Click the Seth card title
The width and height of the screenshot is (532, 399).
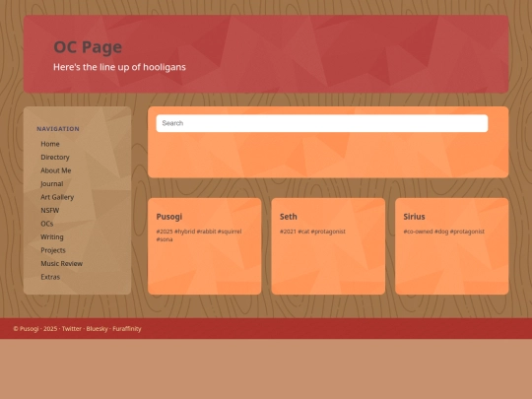(x=288, y=217)
